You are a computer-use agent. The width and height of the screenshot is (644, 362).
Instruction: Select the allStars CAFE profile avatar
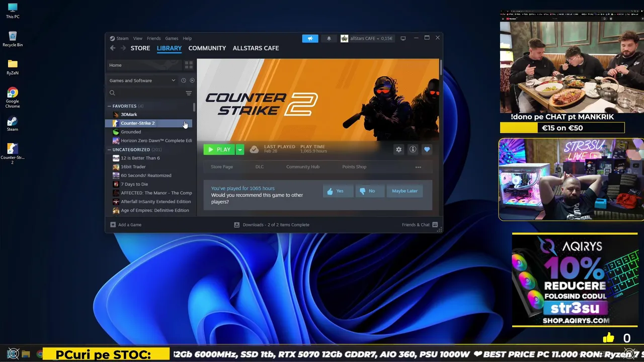coord(344,38)
